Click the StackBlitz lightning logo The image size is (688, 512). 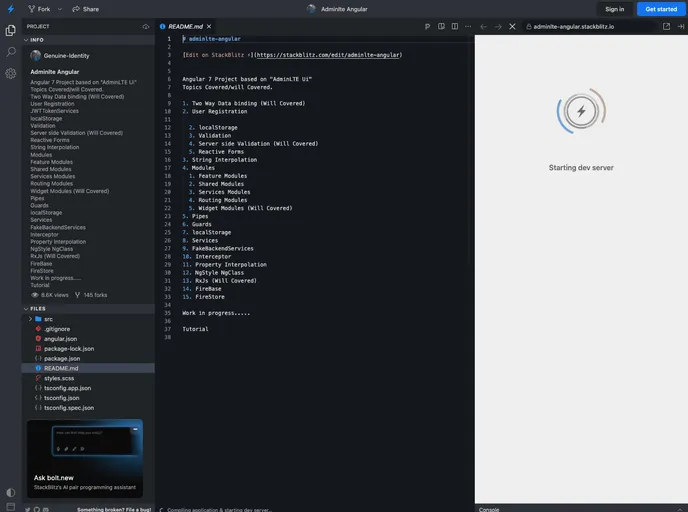coord(9,9)
